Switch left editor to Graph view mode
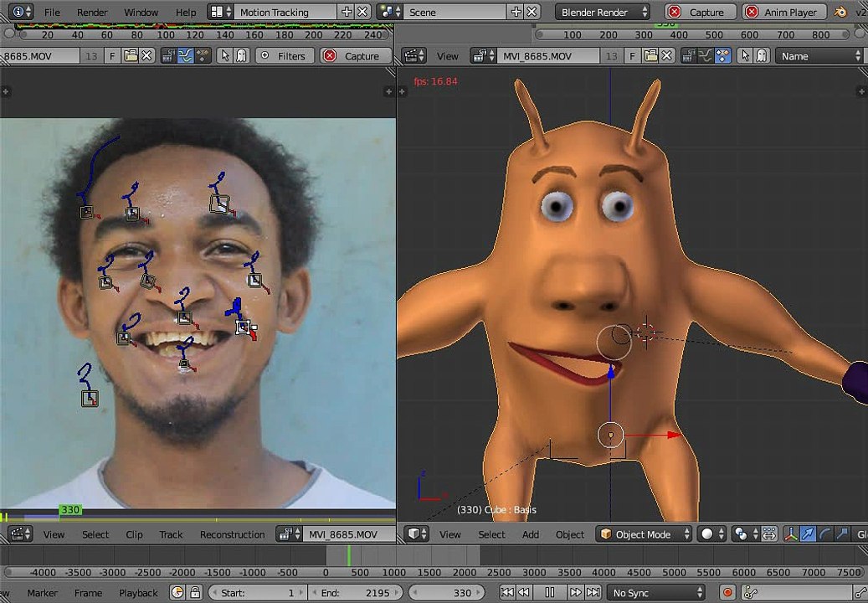Viewport: 868px width, 603px height. pos(186,56)
